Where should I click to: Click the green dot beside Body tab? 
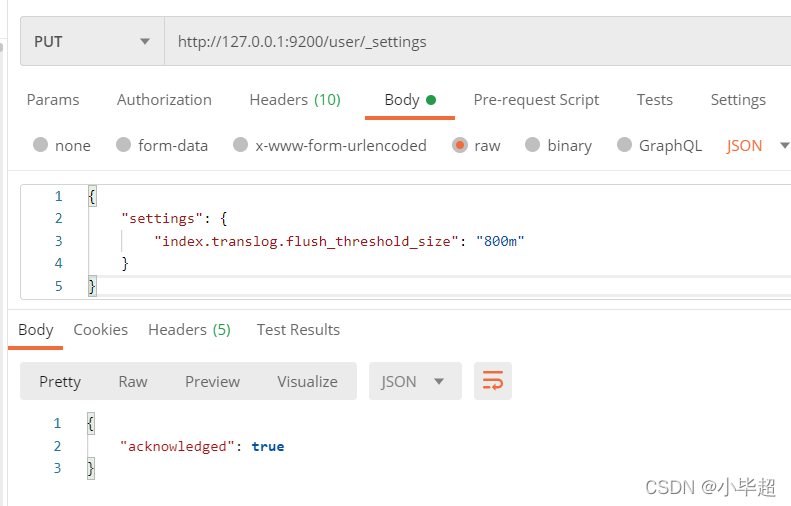(x=431, y=100)
